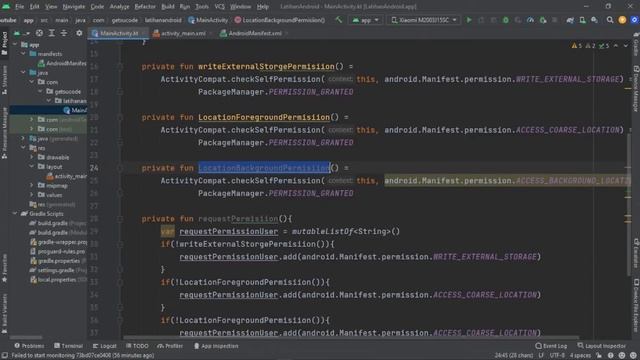This screenshot has height=360, width=640.
Task: Open the app run configuration dropdown
Action: 366,20
